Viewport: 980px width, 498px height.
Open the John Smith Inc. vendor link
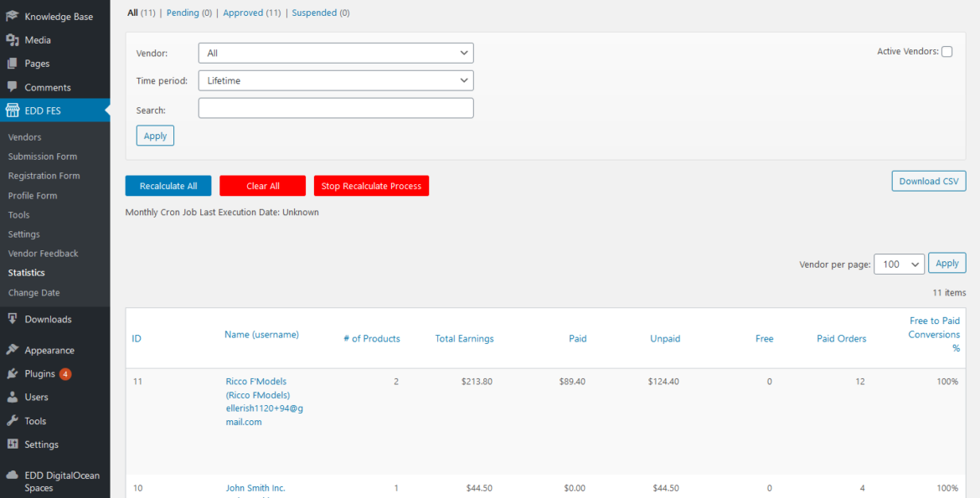coord(255,488)
